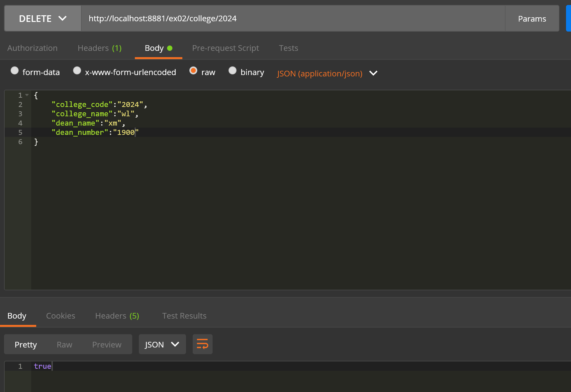The width and height of the screenshot is (571, 392).
Task: Switch to the Authorization tab
Action: 33,48
